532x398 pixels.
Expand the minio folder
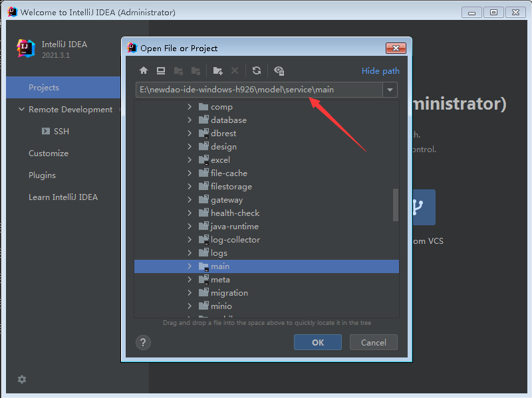pos(190,306)
